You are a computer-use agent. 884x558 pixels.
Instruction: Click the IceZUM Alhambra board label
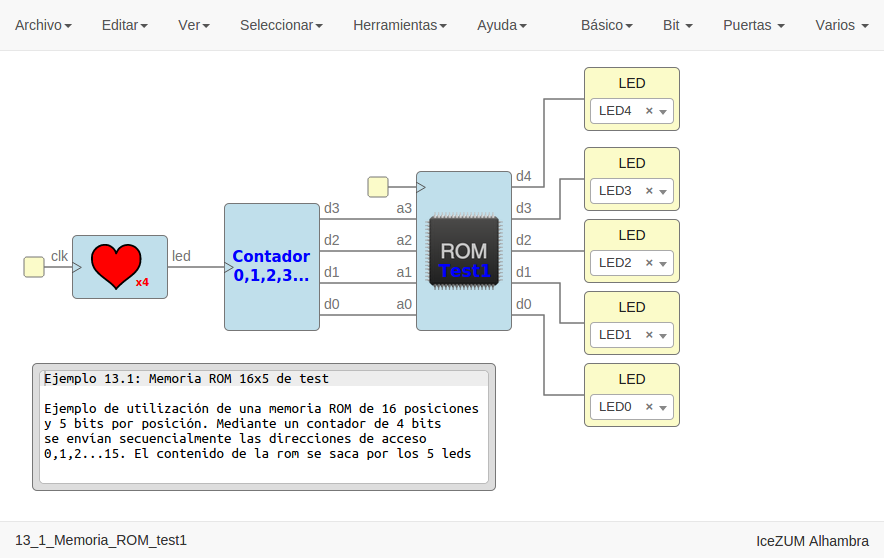coord(812,541)
